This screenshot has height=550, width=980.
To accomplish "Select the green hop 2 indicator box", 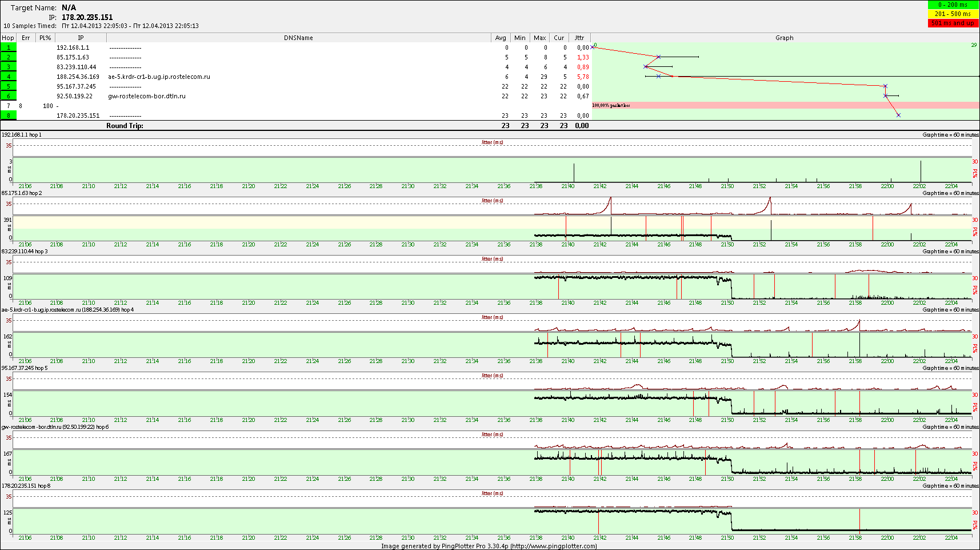I will tap(9, 57).
